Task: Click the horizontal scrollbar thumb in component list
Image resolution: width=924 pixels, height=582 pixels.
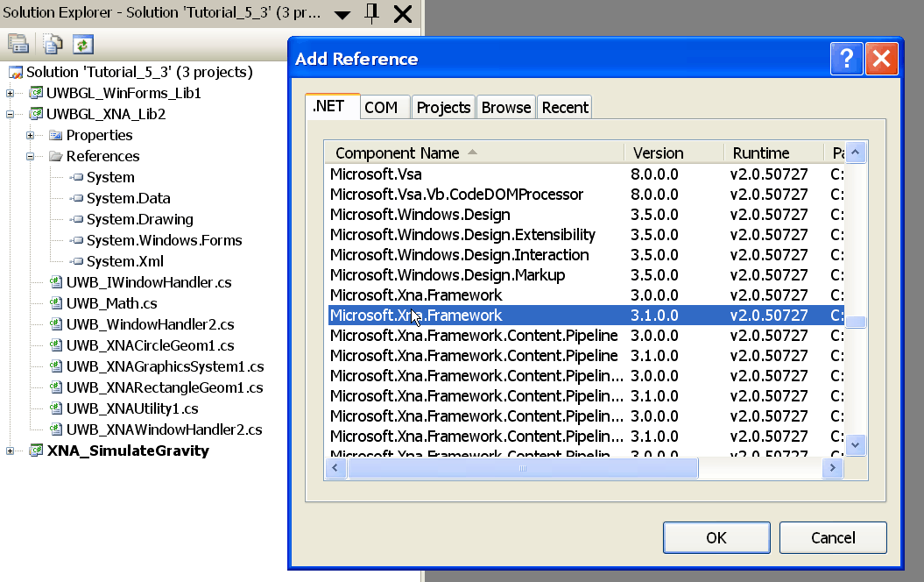Action: 522,469
